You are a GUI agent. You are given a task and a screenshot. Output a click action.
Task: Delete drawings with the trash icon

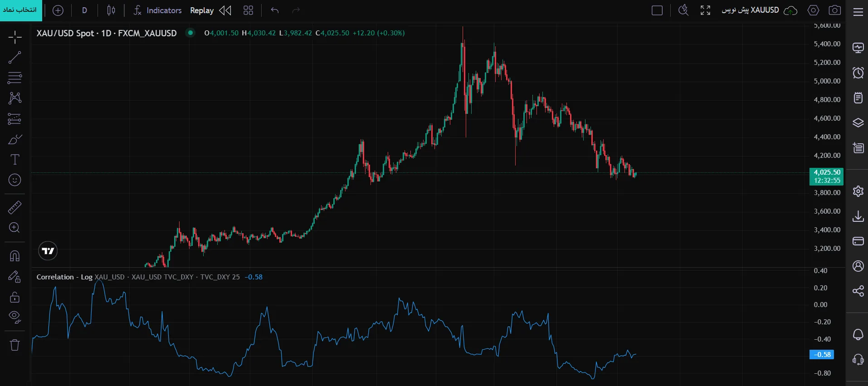[15, 345]
